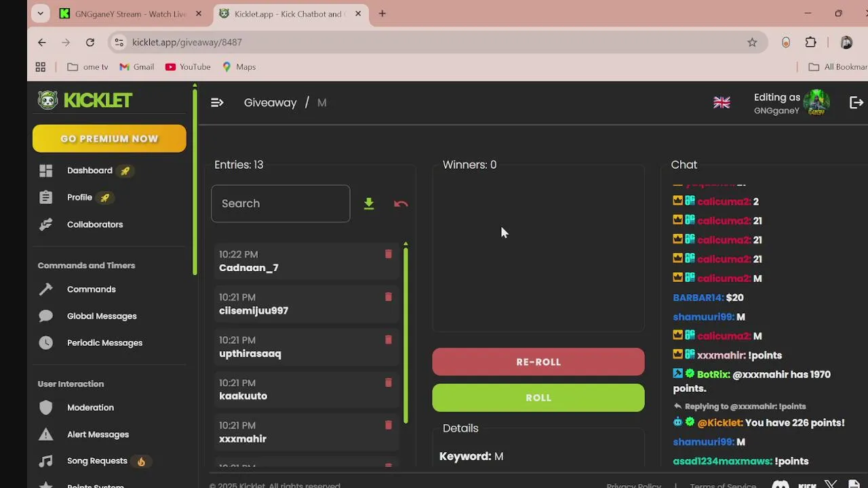Click the Dashboard grid icon
This screenshot has width=868, height=488.
[45, 171]
